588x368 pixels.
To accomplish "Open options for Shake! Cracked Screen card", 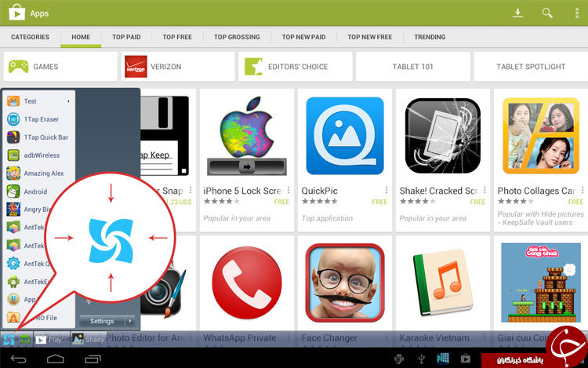I will point(485,190).
